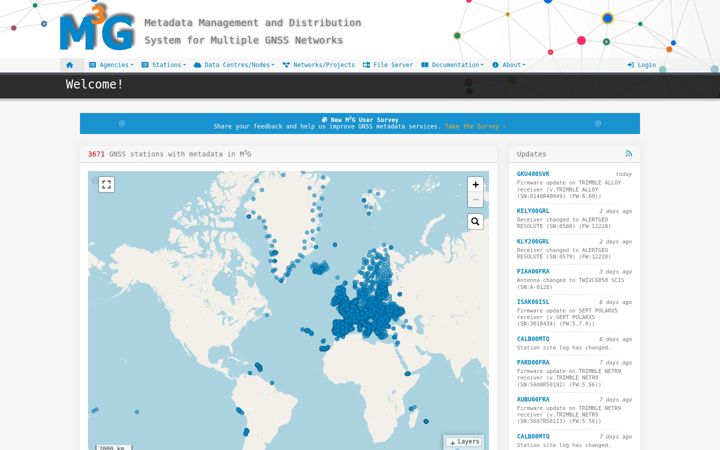This screenshot has height=450, width=720.
Task: Click the station marker in Madagascar
Action: click(426, 421)
